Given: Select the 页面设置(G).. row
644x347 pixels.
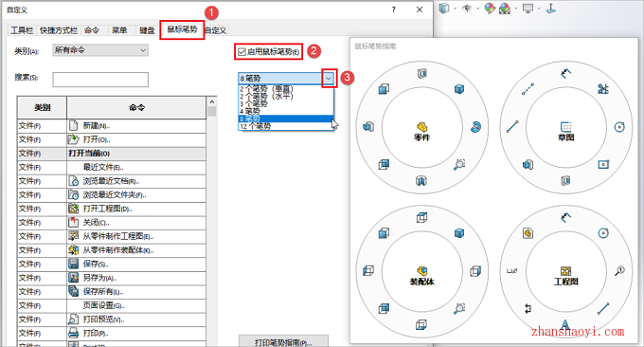Looking at the screenshot, I should click(112, 305).
